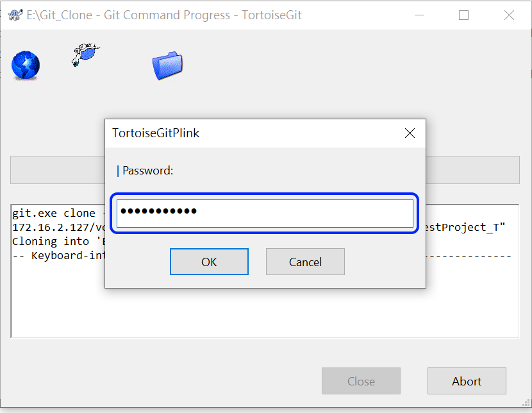Image resolution: width=532 pixels, height=413 pixels.
Task: Confirm the password with OK
Action: (x=209, y=262)
